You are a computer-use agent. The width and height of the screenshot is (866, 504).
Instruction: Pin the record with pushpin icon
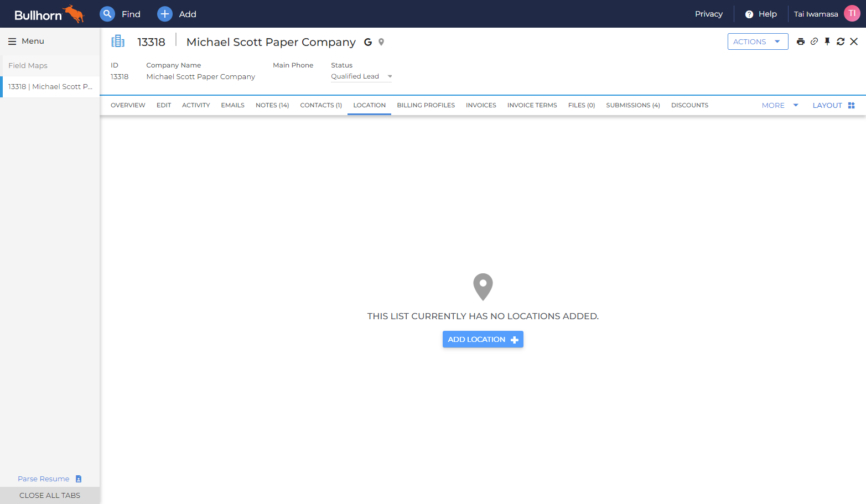coord(827,41)
